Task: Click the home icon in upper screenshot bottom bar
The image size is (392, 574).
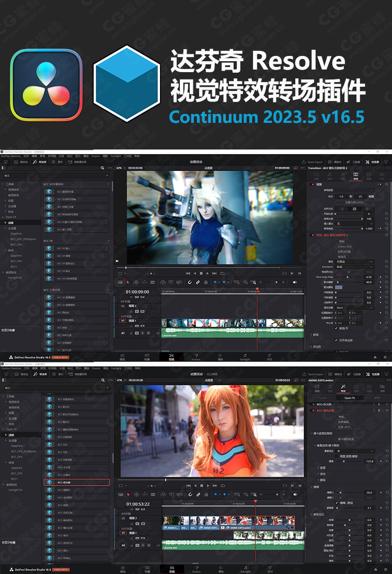Action: 375,357
